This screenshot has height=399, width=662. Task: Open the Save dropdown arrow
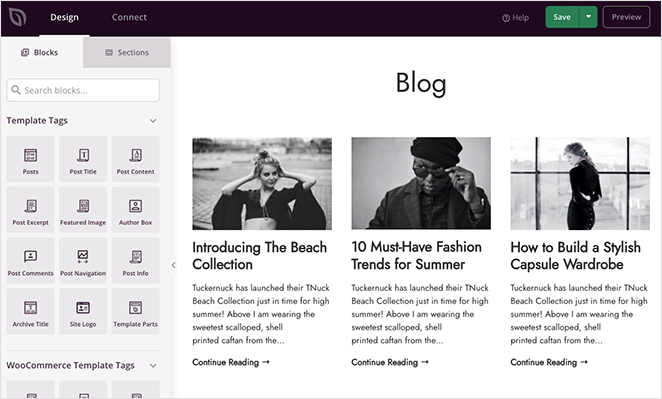click(588, 17)
